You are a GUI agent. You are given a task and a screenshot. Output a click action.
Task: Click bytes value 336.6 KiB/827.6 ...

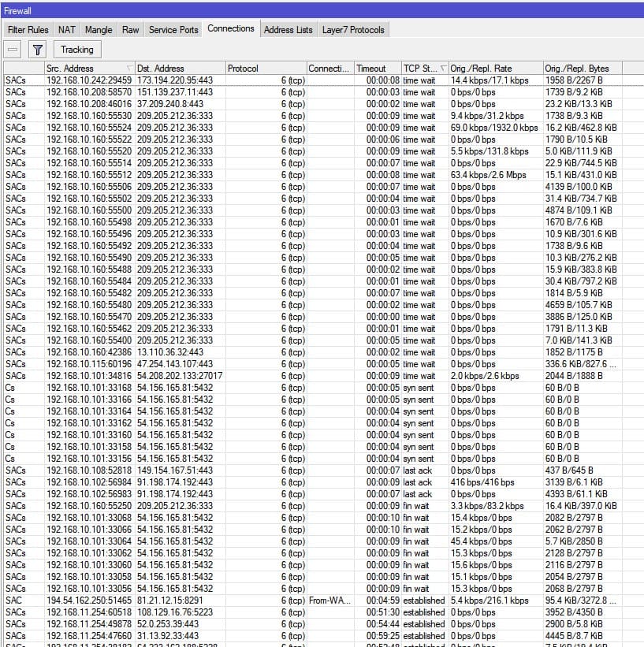click(x=581, y=364)
